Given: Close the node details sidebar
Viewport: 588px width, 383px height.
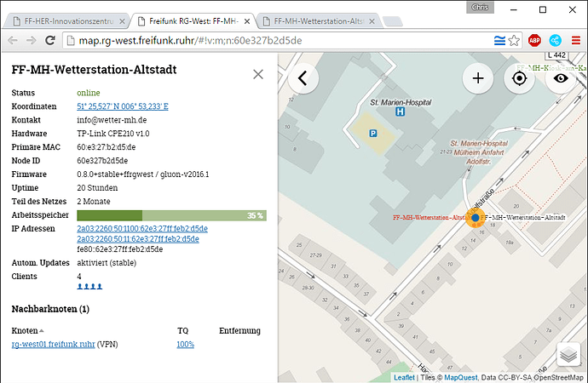Looking at the screenshot, I should point(258,74).
